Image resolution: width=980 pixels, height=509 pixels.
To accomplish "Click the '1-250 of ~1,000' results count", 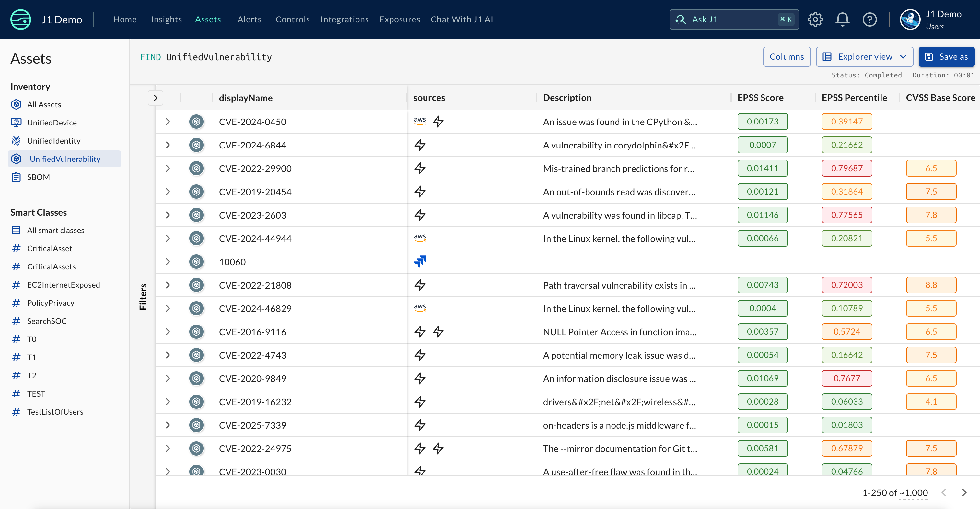I will pos(895,493).
